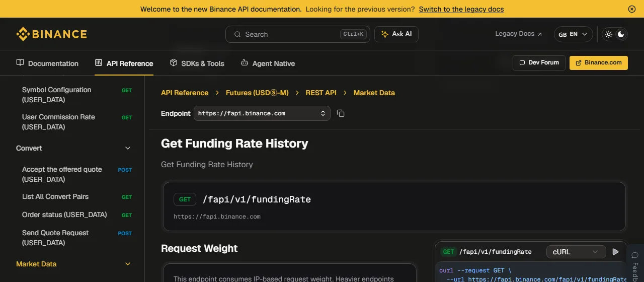
Task: Click the search magnifier icon
Action: tap(237, 34)
